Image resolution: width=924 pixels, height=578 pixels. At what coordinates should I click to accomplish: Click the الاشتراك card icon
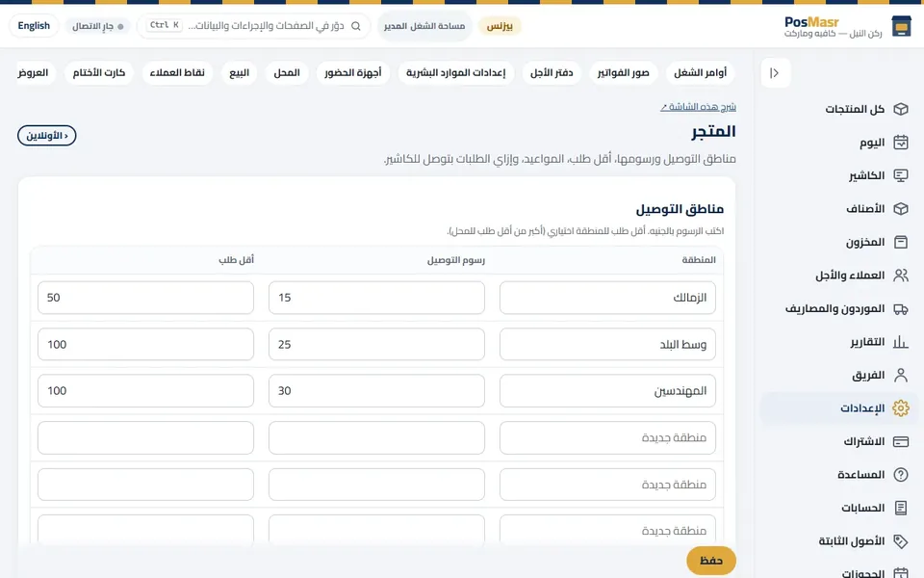tap(901, 441)
